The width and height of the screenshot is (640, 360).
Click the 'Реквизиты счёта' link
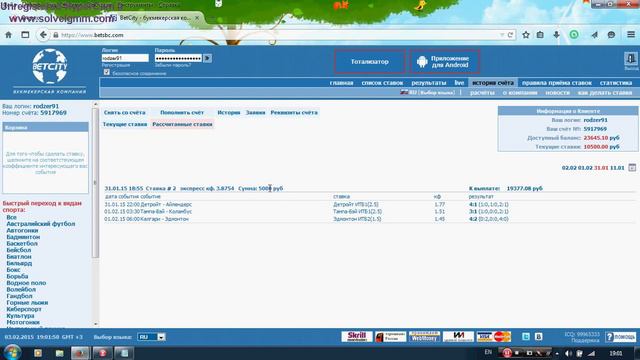(x=294, y=112)
